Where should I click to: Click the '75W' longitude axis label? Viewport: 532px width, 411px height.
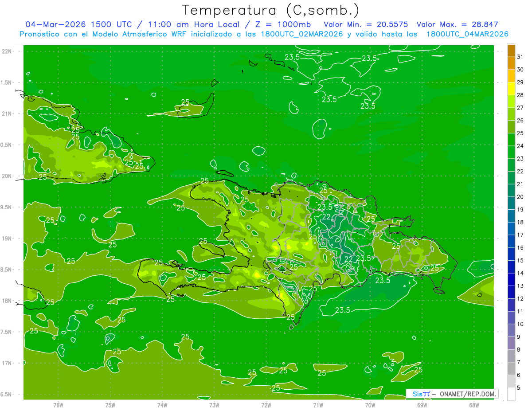[110, 405]
